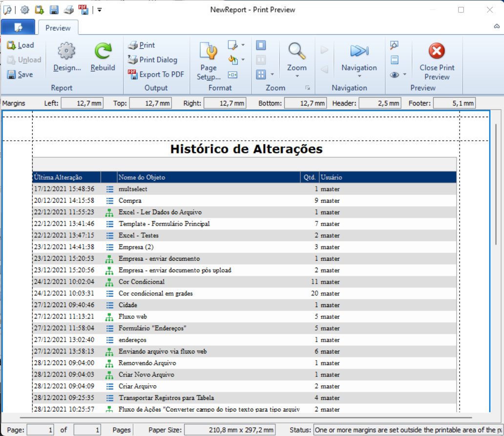Image resolution: width=504 pixels, height=436 pixels.
Task: Click the Left margin input field
Action: 82,104
